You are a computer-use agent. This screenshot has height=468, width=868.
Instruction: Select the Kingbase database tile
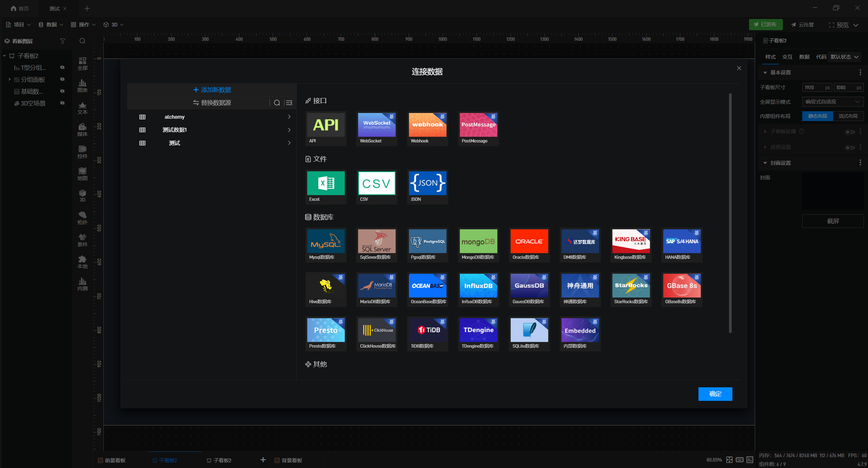click(631, 245)
